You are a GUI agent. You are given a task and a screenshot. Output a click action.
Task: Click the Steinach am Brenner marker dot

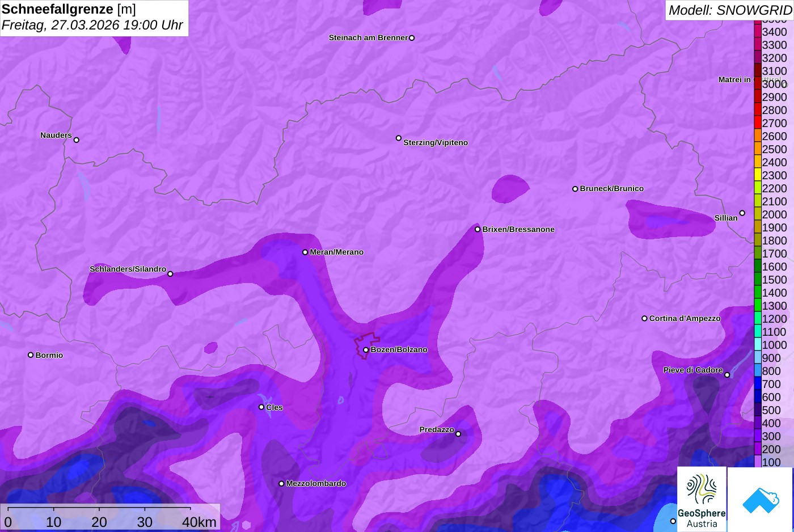pos(412,38)
